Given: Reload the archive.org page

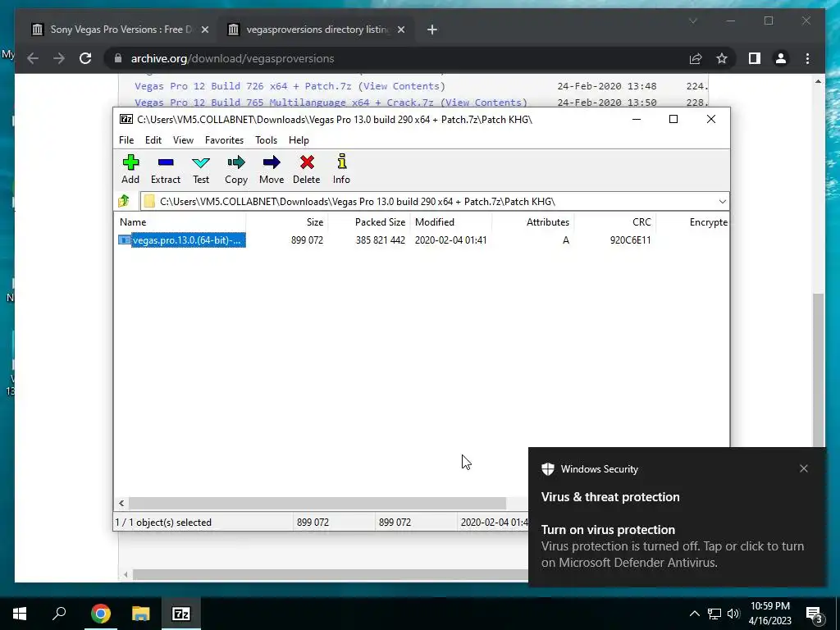Looking at the screenshot, I should point(85,58).
